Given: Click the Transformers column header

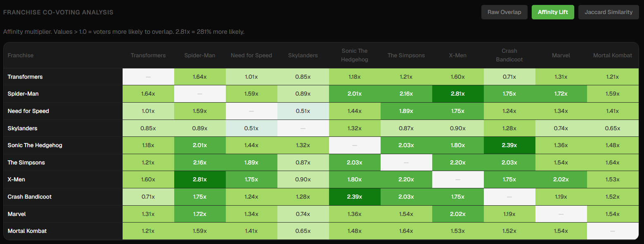Looking at the screenshot, I should pyautogui.click(x=148, y=55).
